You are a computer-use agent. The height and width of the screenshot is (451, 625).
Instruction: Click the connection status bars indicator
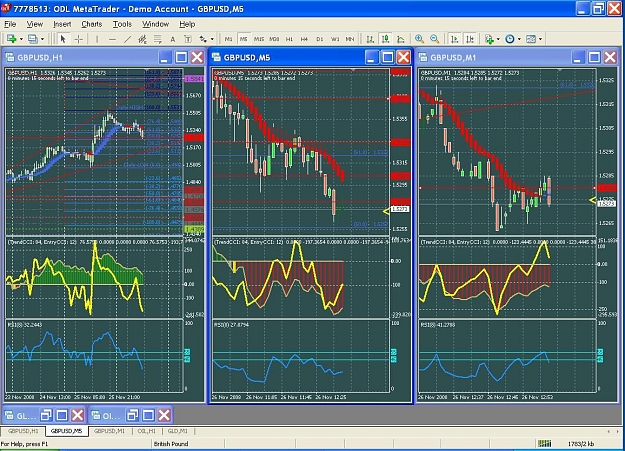coord(544,443)
